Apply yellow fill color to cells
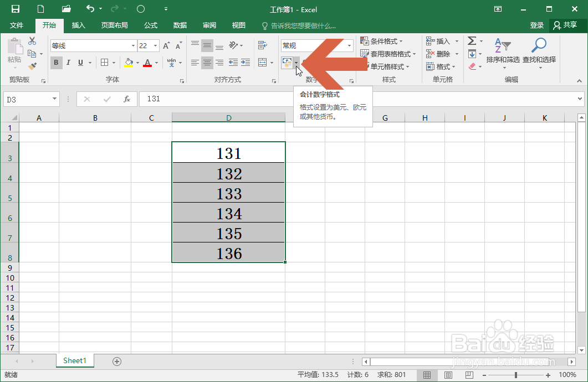Screen dimensions: 588x382 click(129, 63)
